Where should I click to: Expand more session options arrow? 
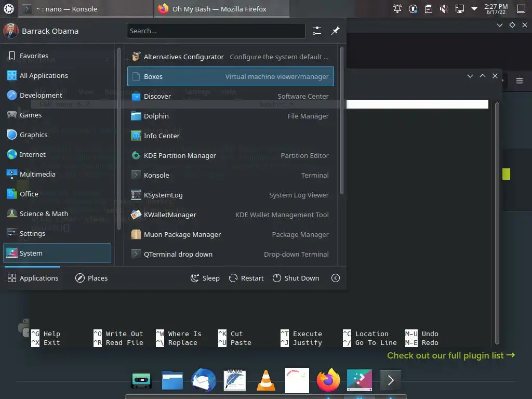[335, 278]
